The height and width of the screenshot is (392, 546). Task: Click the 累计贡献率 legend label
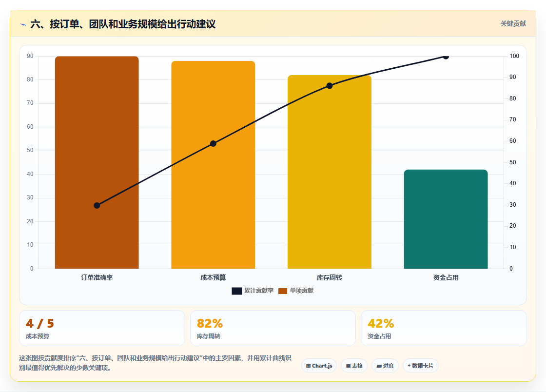coord(259,291)
